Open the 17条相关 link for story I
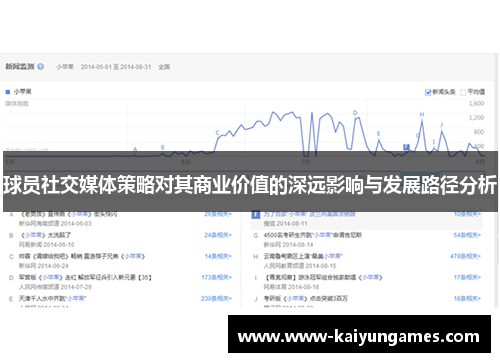This screenshot has width=500, height=362. tap(467, 277)
